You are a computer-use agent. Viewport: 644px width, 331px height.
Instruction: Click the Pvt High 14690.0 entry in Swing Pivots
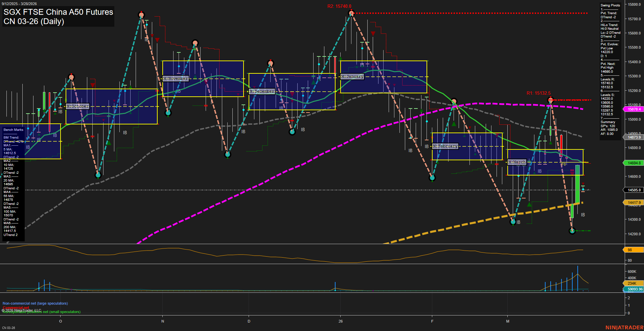[607, 70]
